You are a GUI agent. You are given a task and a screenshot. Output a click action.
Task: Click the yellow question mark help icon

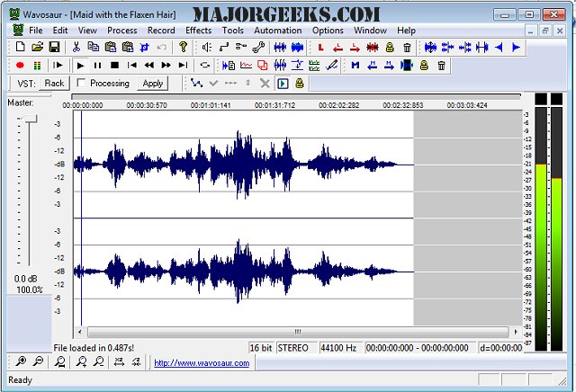point(184,47)
